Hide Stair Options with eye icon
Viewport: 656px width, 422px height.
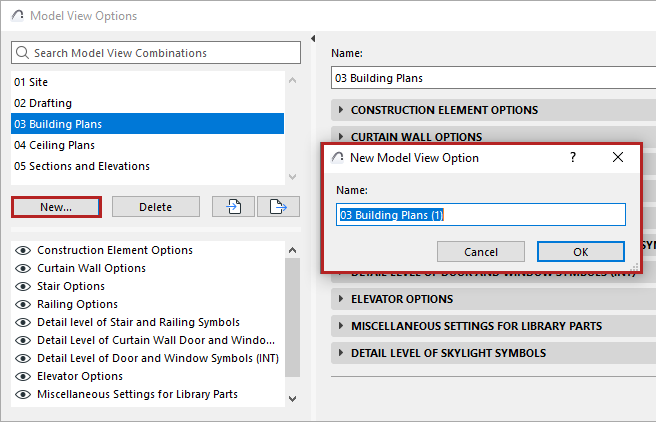click(x=22, y=286)
